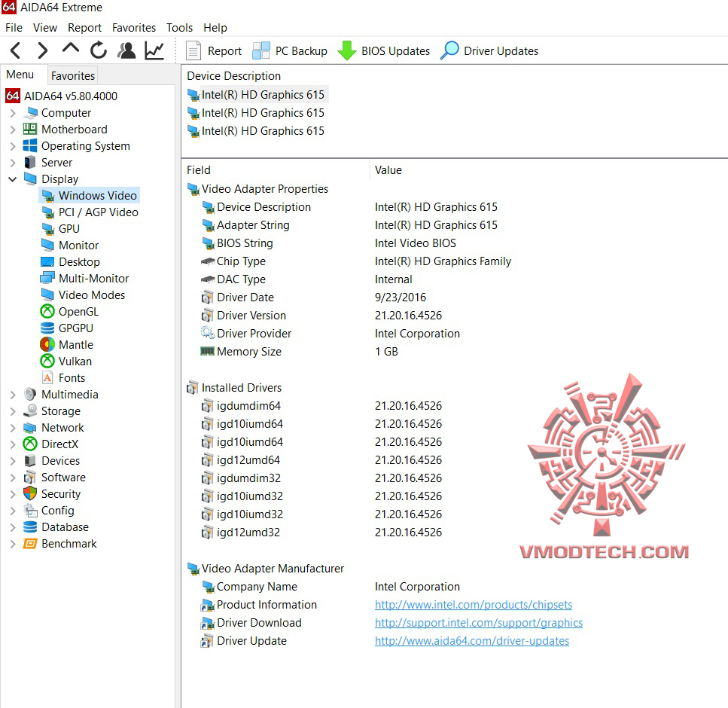728x708 pixels.
Task: Expand the DirectX tree node
Action: pos(13,444)
